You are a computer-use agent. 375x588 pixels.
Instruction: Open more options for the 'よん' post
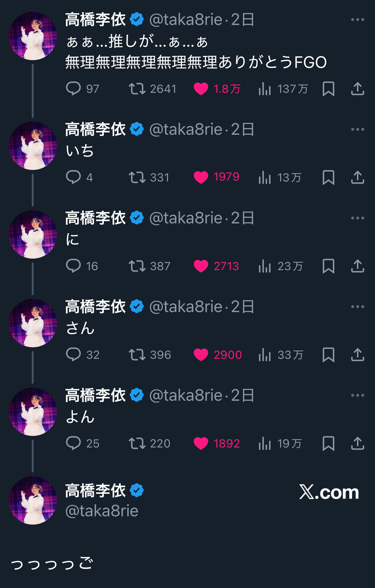(x=357, y=395)
